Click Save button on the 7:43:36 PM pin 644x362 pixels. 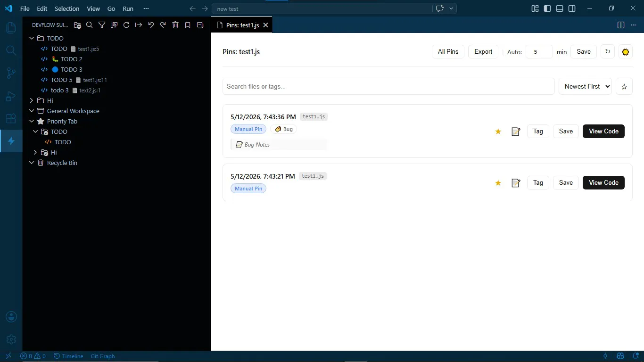coord(566,132)
